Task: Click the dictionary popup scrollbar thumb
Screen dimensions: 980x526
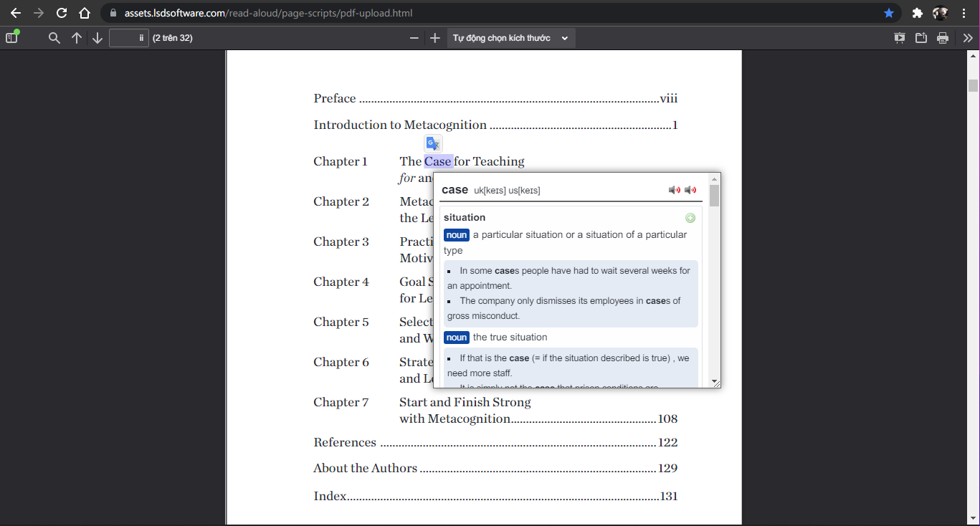Action: point(714,195)
